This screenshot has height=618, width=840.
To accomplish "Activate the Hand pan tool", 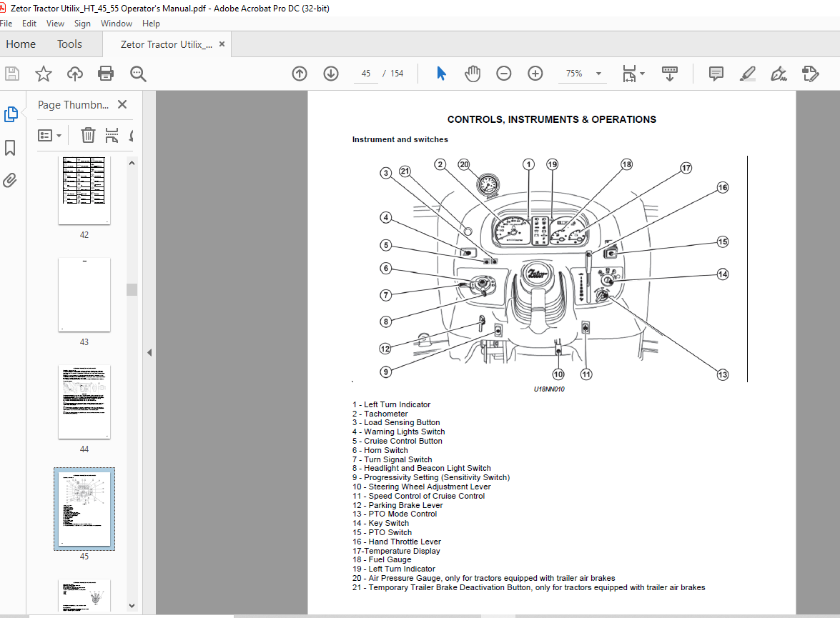I will tap(473, 74).
